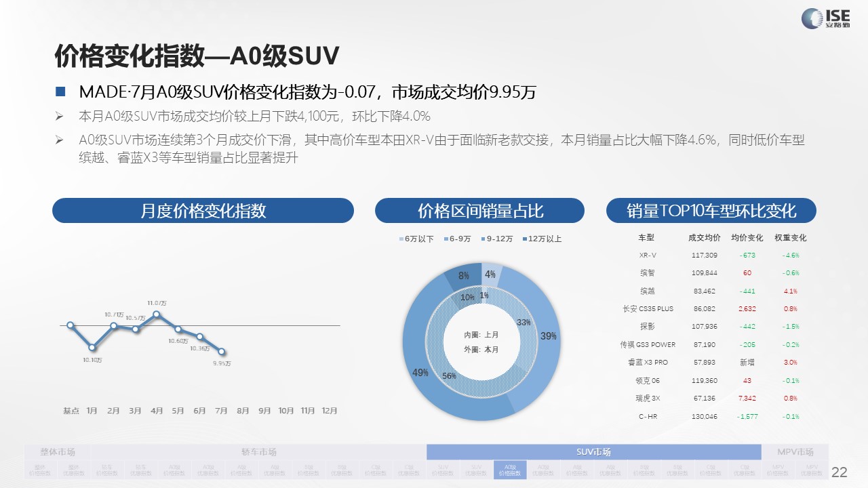This screenshot has height=488, width=868.
Task: Click the page number 22
Action: (840, 472)
